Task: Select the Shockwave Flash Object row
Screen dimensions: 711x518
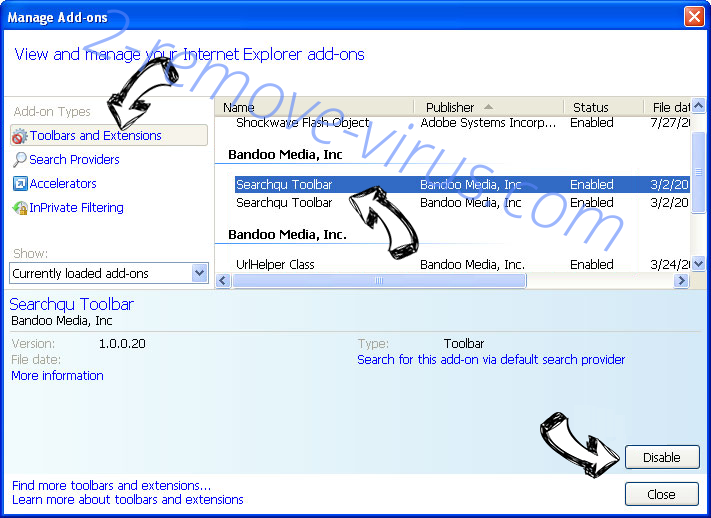Action: pos(463,123)
